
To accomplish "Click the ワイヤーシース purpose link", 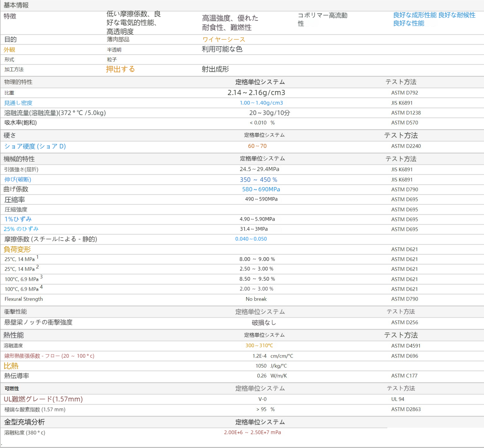I will pos(224,39).
